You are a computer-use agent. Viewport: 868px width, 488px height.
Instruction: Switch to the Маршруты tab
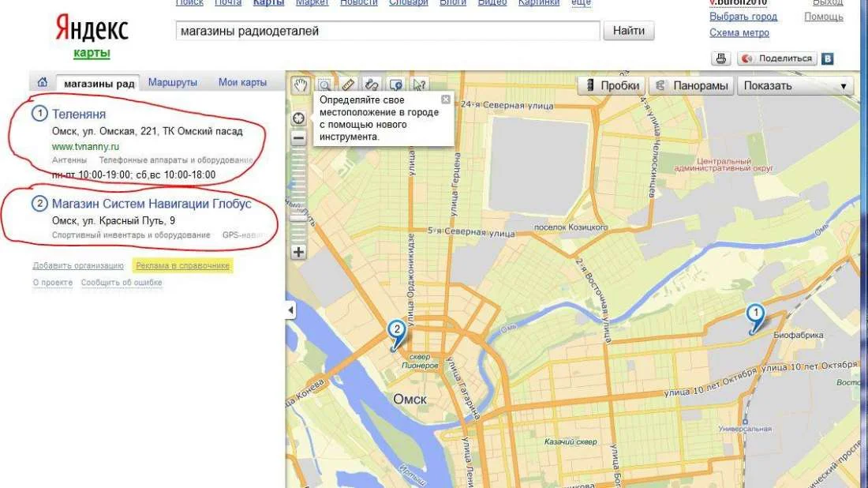[172, 82]
